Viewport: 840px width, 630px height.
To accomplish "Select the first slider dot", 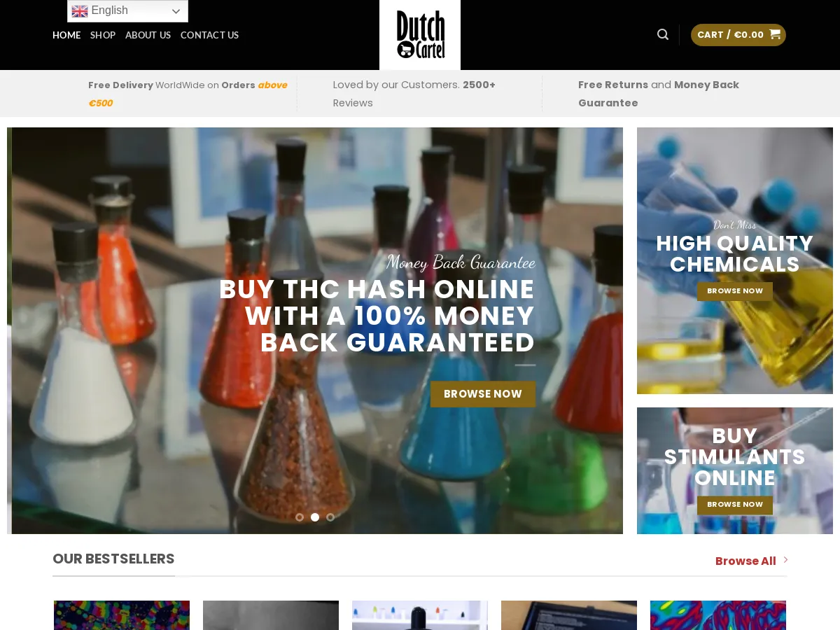I will 300,517.
